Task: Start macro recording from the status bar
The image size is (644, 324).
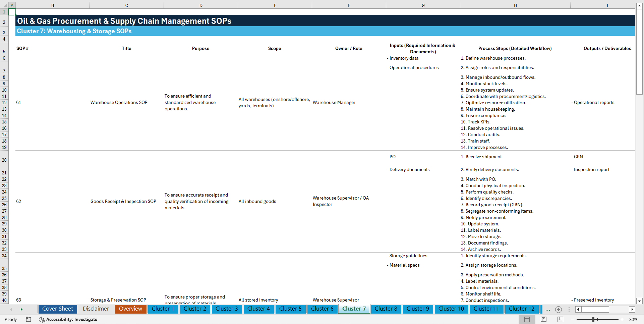Action: 28,319
